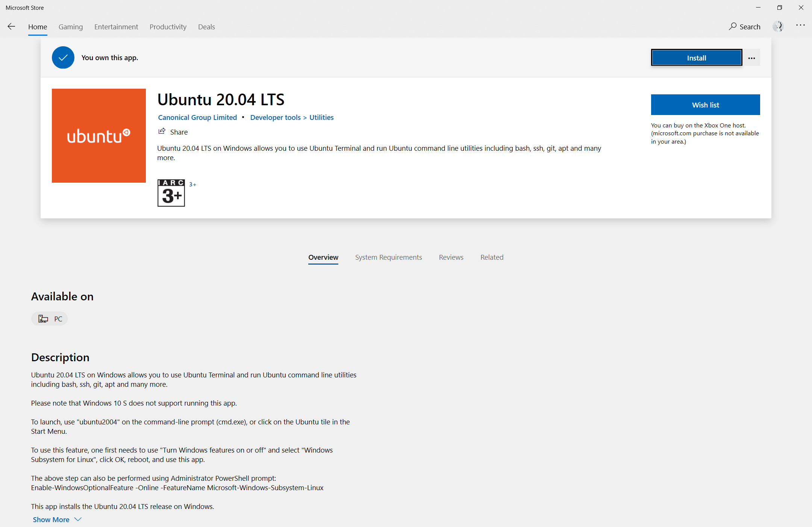Click the 'You can buy on the Xbox One host' note

(705, 133)
